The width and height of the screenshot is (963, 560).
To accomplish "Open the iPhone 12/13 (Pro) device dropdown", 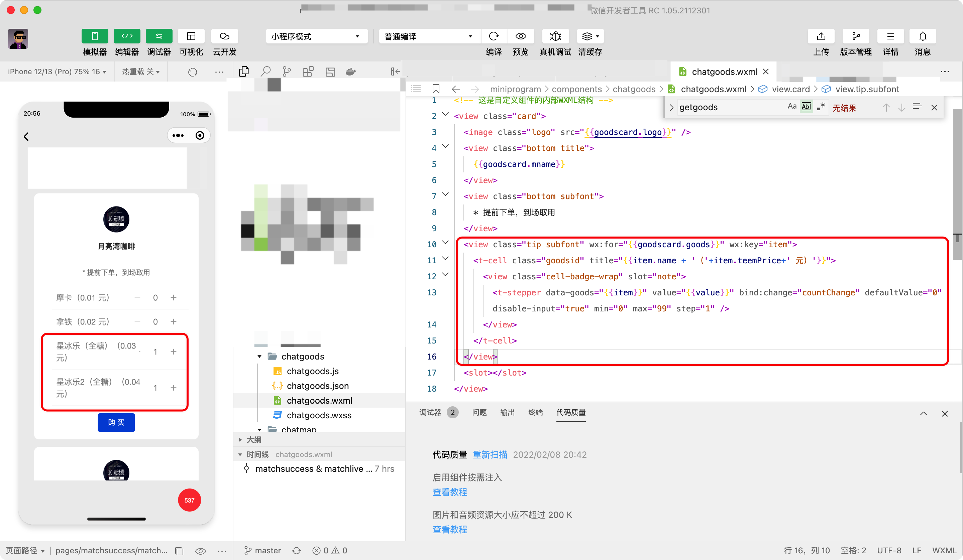I will [x=57, y=72].
